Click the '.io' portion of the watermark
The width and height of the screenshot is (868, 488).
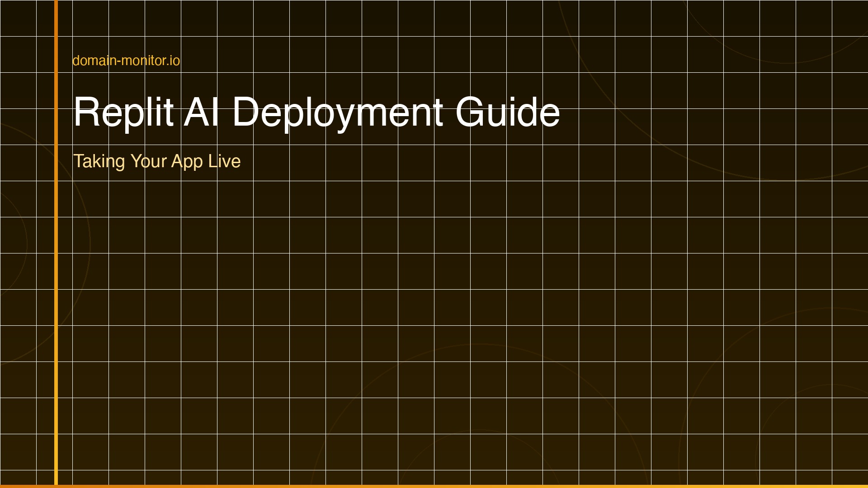[172, 60]
